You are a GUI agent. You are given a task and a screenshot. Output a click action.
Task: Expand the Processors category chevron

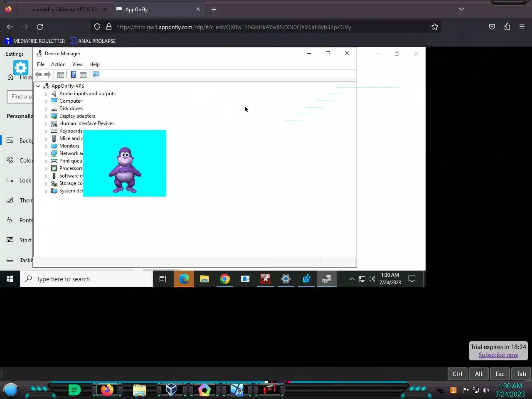[46, 169]
